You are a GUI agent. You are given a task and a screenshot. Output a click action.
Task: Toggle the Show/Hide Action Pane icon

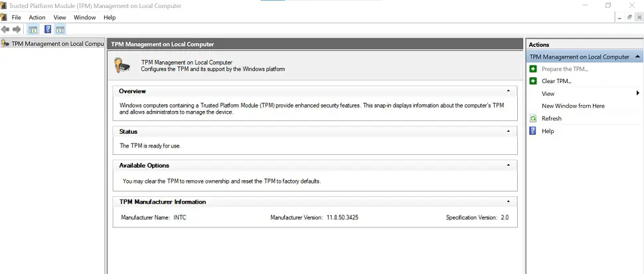pyautogui.click(x=60, y=30)
